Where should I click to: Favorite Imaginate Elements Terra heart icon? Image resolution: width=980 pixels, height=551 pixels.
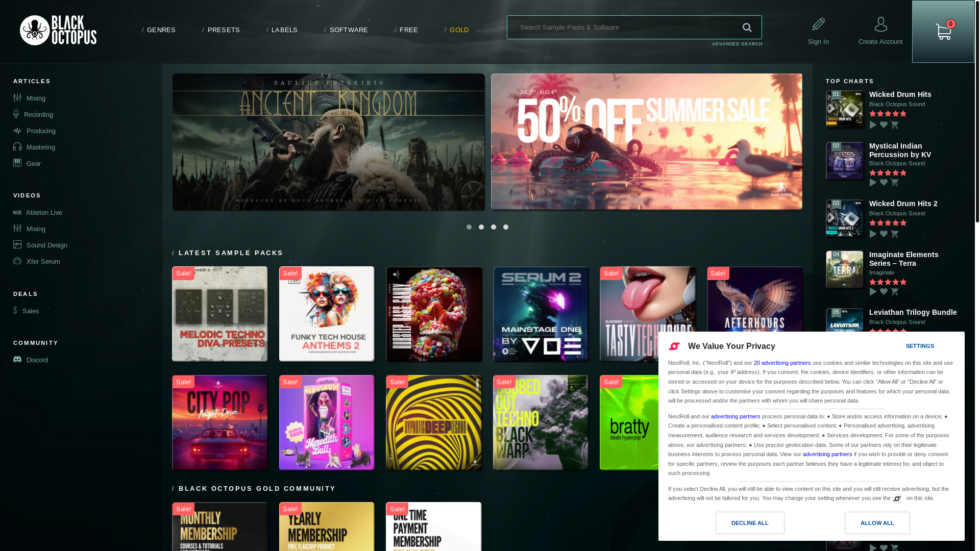point(884,292)
